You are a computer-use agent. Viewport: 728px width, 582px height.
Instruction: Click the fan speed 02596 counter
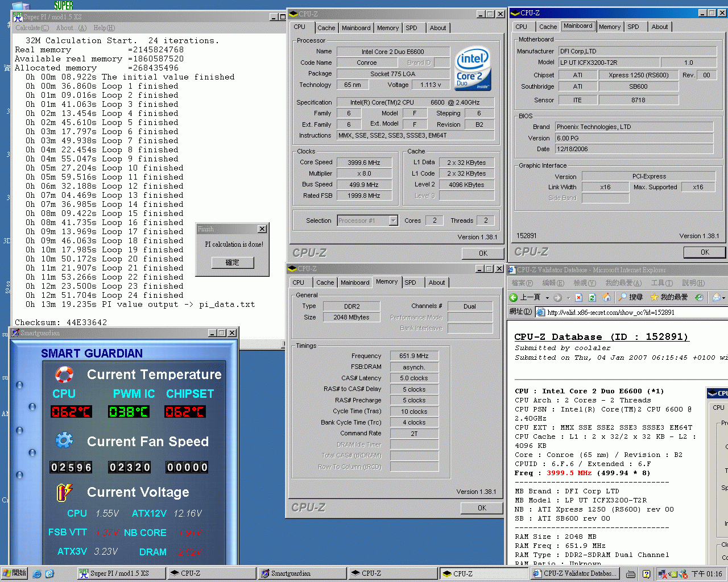point(71,467)
